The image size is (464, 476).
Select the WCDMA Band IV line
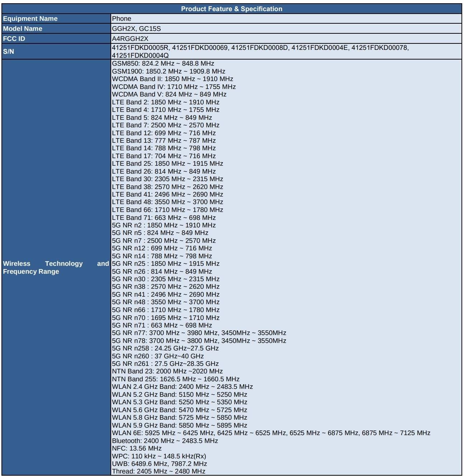pos(174,87)
